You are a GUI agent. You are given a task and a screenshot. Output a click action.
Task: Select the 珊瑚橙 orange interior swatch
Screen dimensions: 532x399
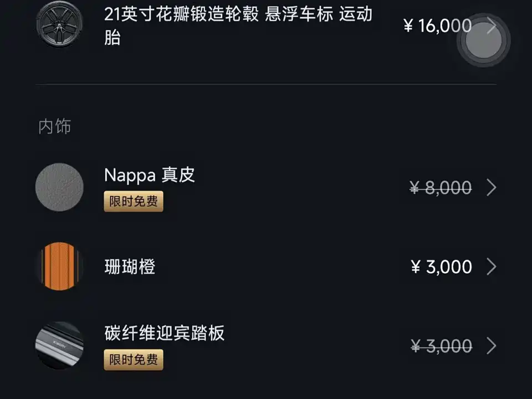pos(59,267)
